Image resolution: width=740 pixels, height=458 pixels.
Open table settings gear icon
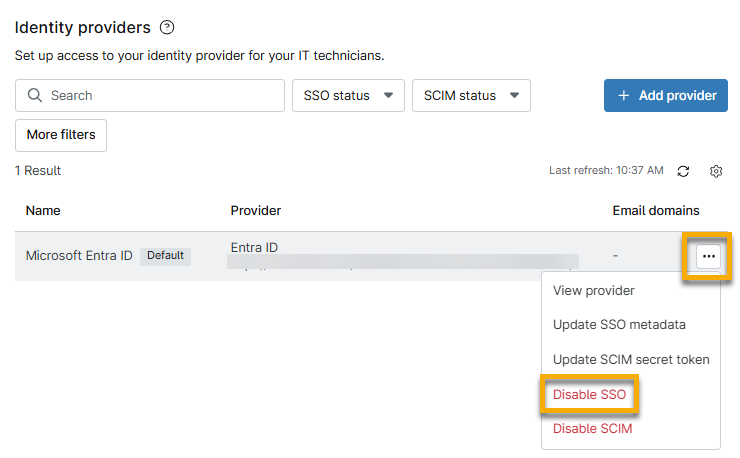coord(716,171)
